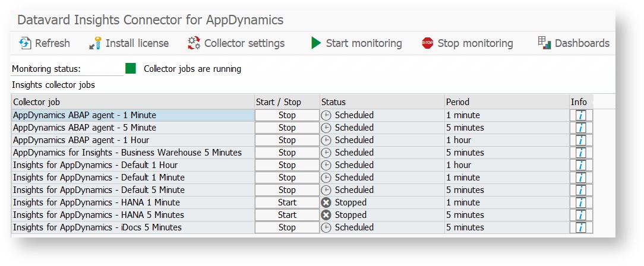Screen dimensions: 644x266
Task: Stop the Default 5 Minute job
Action: click(287, 190)
